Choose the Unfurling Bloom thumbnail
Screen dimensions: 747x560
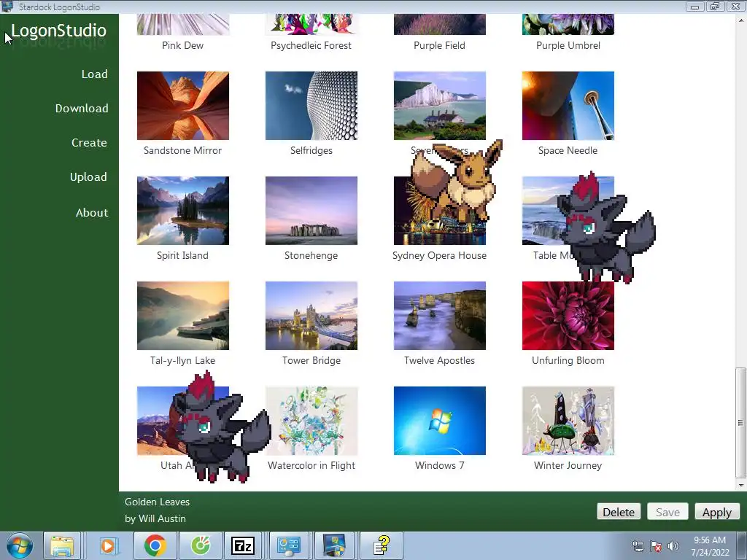tap(568, 316)
